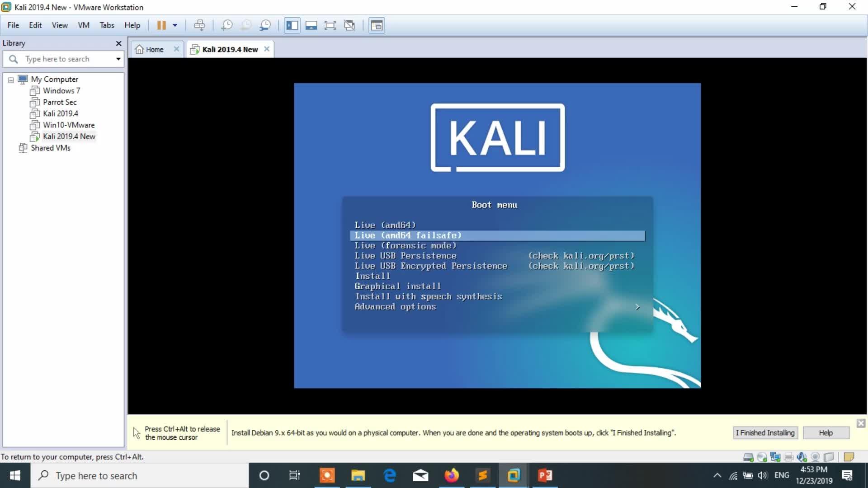The height and width of the screenshot is (488, 868).
Task: Open the Tabs menu
Action: coord(107,25)
